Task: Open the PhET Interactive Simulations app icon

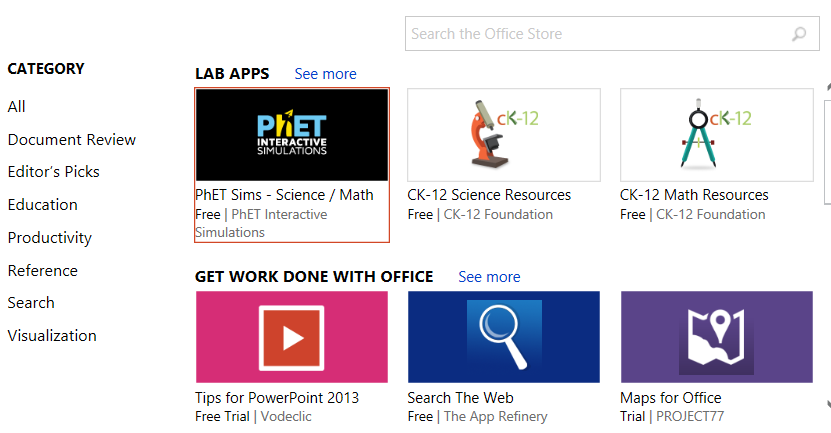Action: click(291, 135)
